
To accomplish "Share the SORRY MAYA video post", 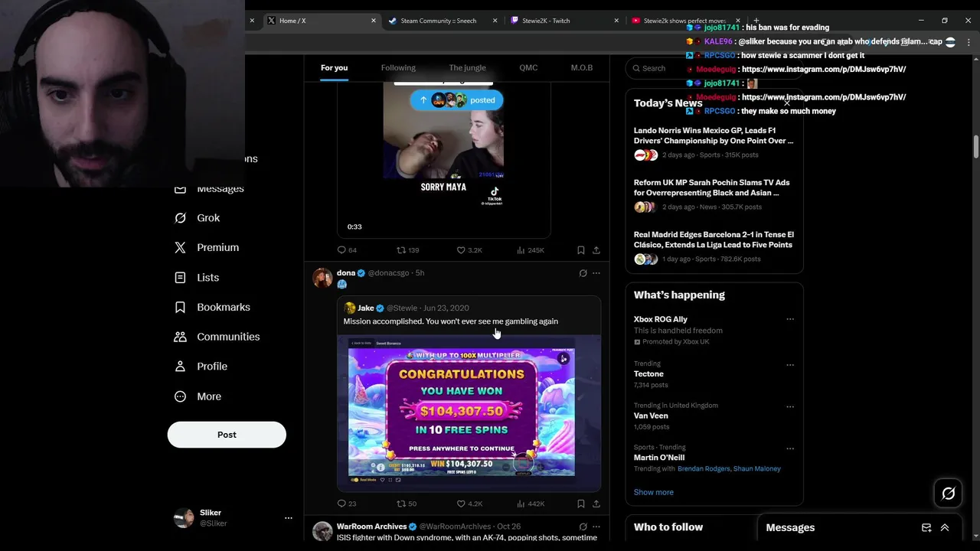I will tap(596, 250).
